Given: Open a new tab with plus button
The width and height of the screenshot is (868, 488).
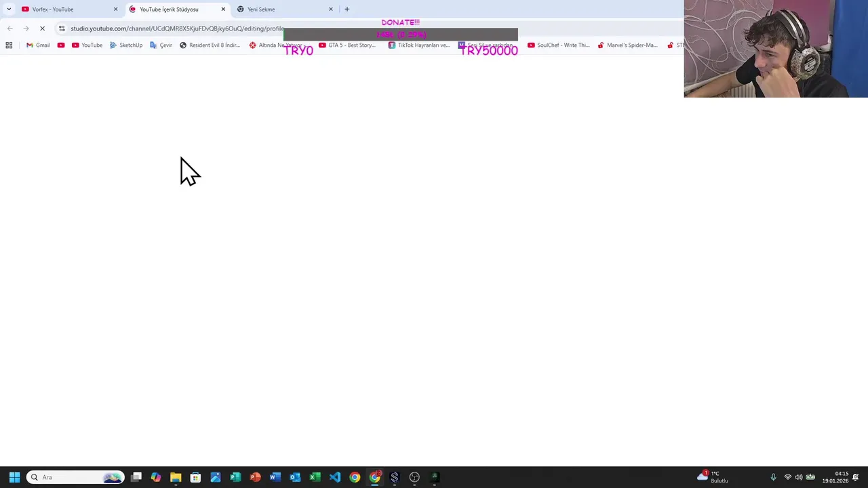Looking at the screenshot, I should (x=347, y=9).
